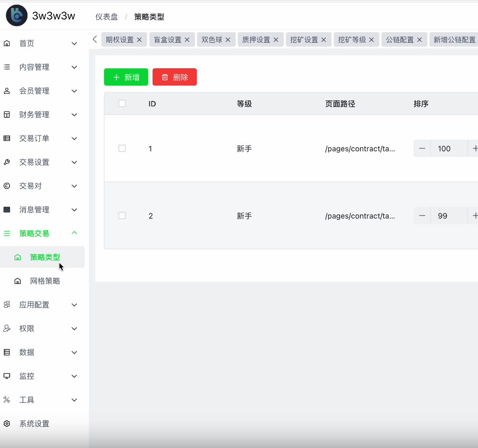Click the gear icon beside 系统设置

click(x=7, y=423)
